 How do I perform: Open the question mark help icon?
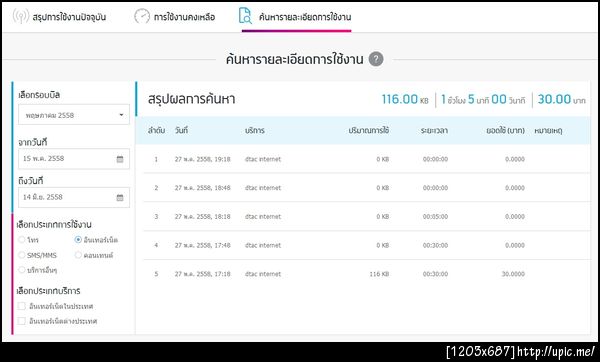[376, 59]
